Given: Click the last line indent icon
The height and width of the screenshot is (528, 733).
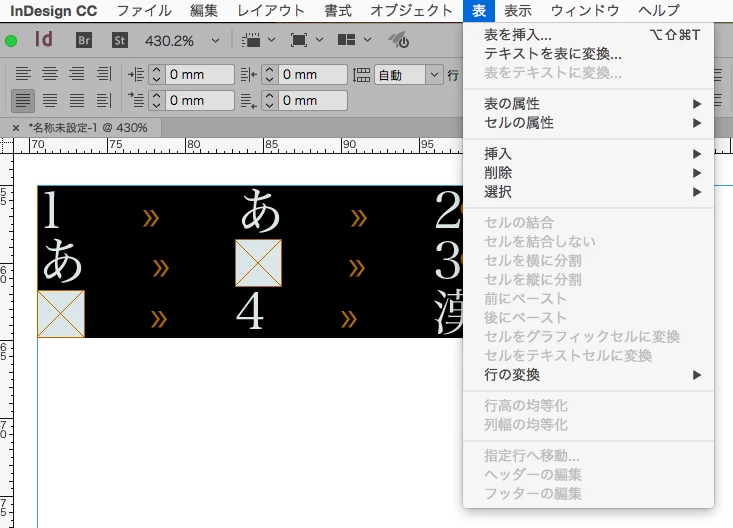Looking at the screenshot, I should [249, 101].
